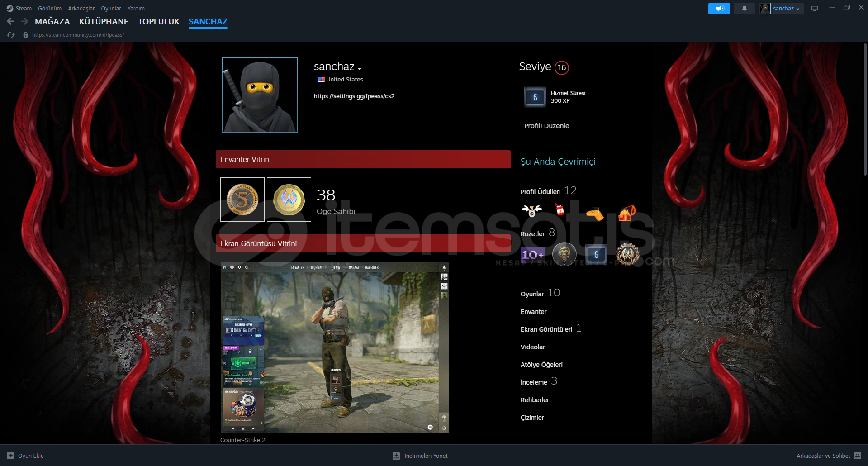Image resolution: width=868 pixels, height=466 pixels.
Task: Open the Counter-Strike crest badge
Action: 628,254
